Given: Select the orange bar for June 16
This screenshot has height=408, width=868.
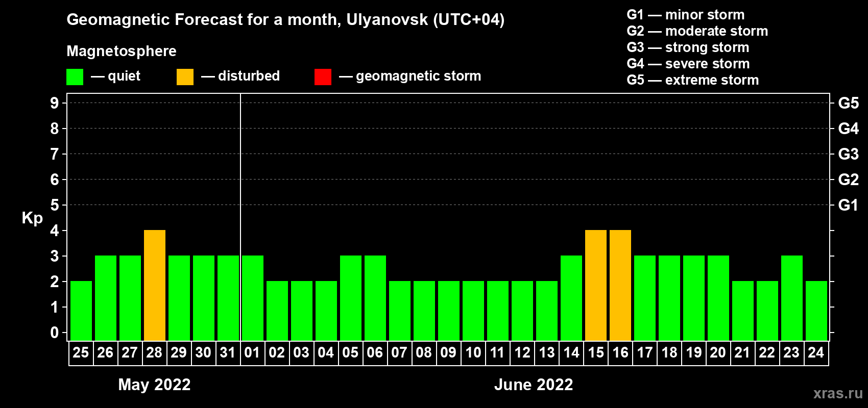Looking at the screenshot, I should coord(620,286).
